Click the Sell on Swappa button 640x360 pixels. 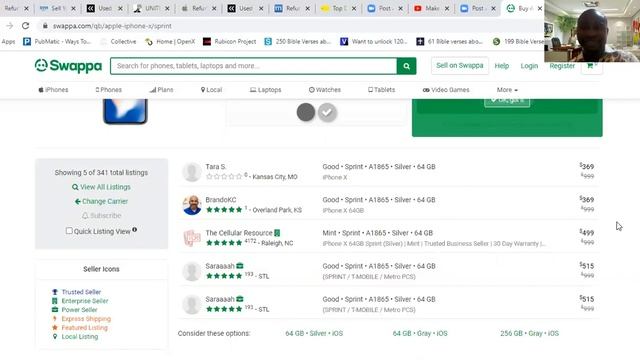click(460, 66)
